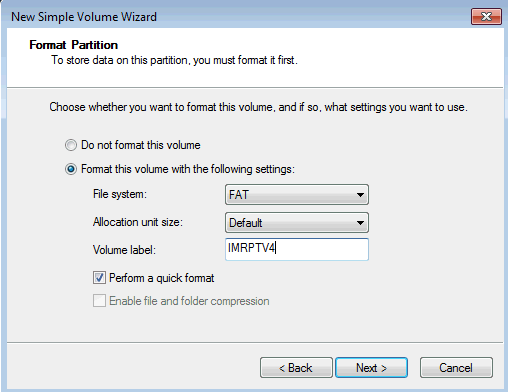
Task: Click inside the Volume label text field
Action: (297, 249)
